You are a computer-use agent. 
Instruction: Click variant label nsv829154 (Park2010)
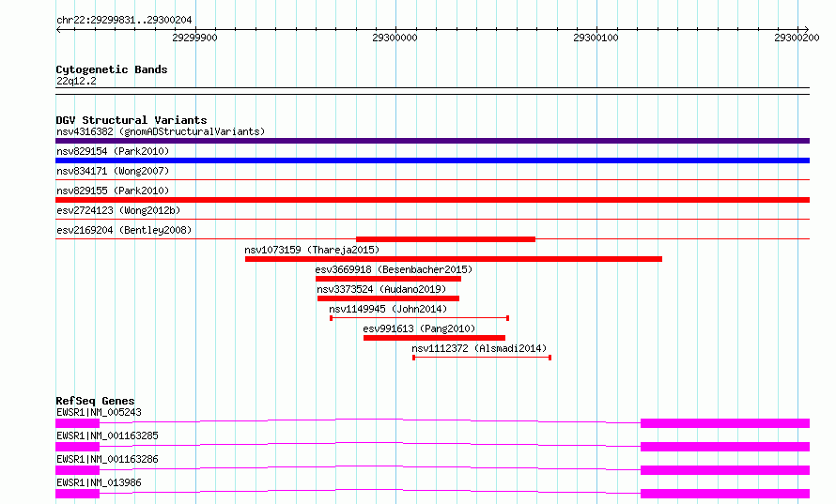tap(113, 151)
